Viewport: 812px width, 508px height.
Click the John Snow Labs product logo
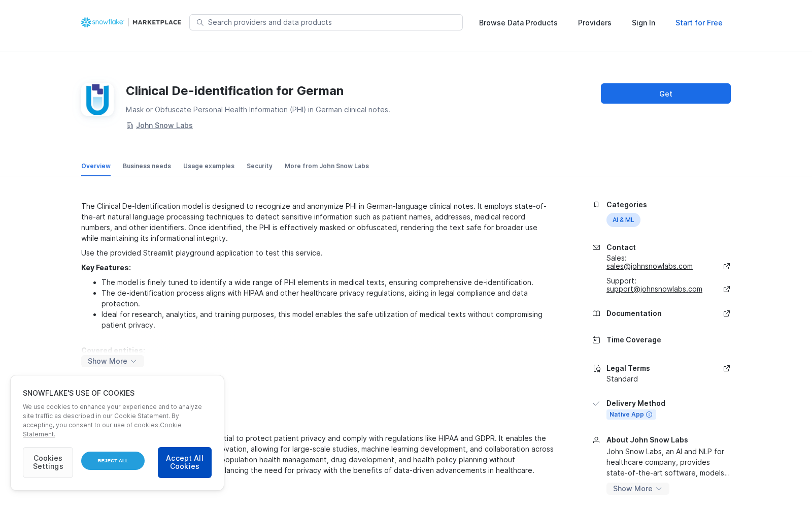[97, 100]
